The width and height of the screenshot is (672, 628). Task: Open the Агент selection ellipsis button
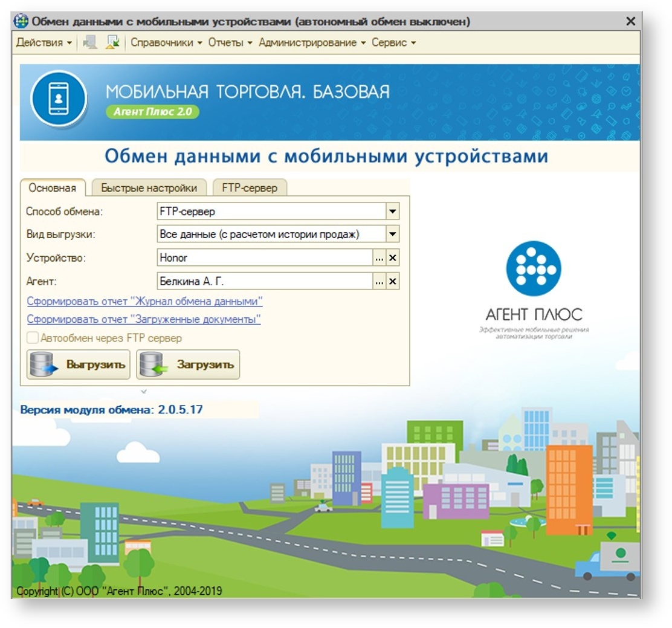[x=380, y=281]
